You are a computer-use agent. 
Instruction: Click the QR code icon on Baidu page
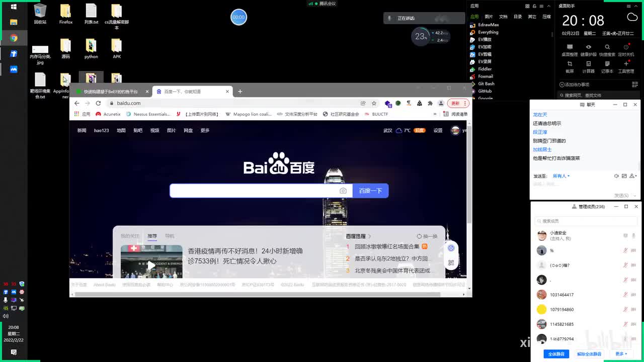pyautogui.click(x=451, y=262)
